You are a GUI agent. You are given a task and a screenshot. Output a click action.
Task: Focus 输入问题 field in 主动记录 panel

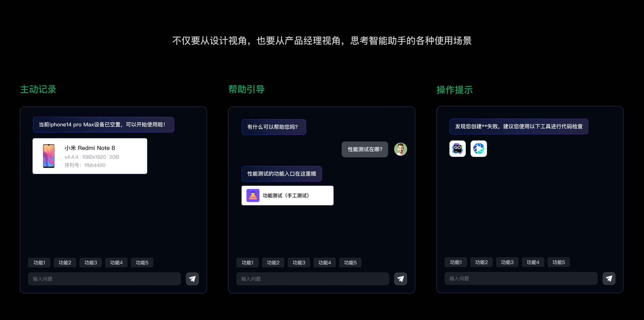click(105, 279)
